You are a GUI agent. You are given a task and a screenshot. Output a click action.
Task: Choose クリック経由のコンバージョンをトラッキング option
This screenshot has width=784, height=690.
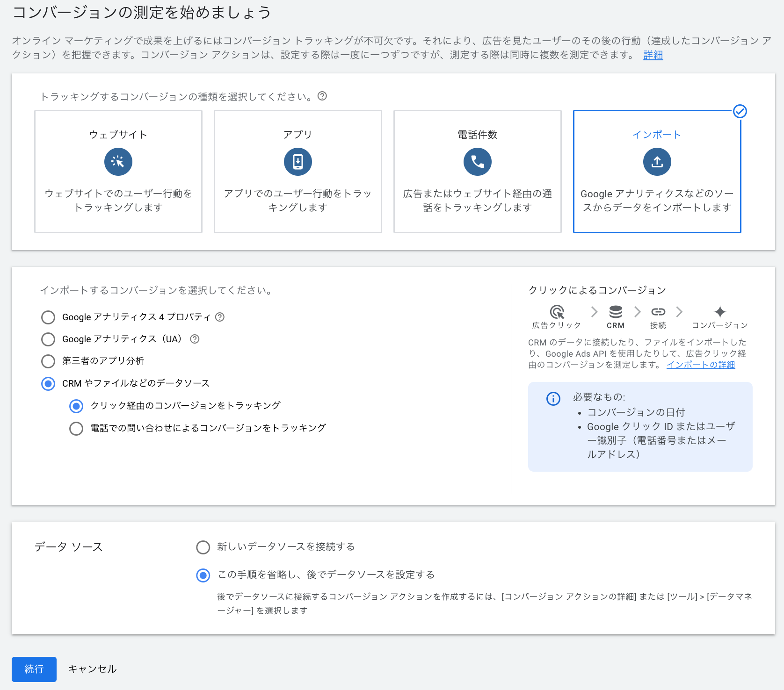coord(76,406)
